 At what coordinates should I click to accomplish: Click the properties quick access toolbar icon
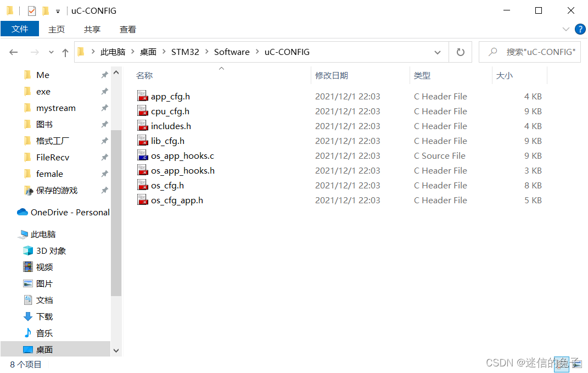32,11
